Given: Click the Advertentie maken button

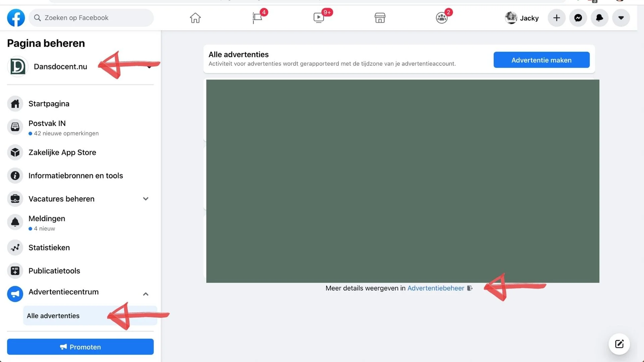Looking at the screenshot, I should point(541,60).
